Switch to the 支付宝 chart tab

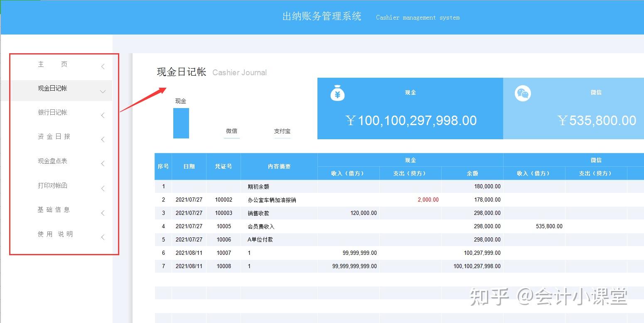click(x=282, y=131)
